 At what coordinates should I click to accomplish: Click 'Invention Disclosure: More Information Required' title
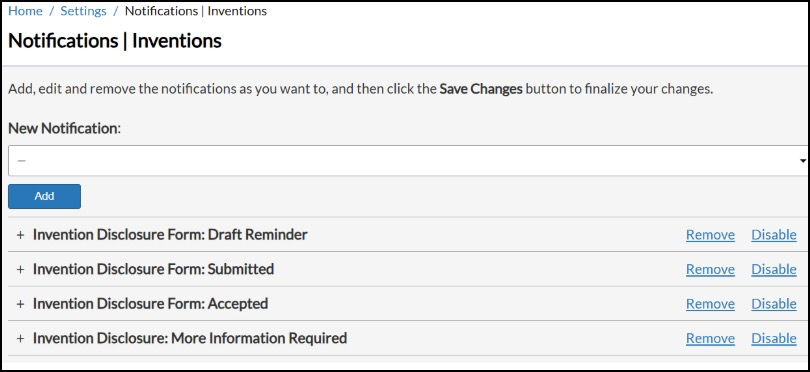pos(190,338)
